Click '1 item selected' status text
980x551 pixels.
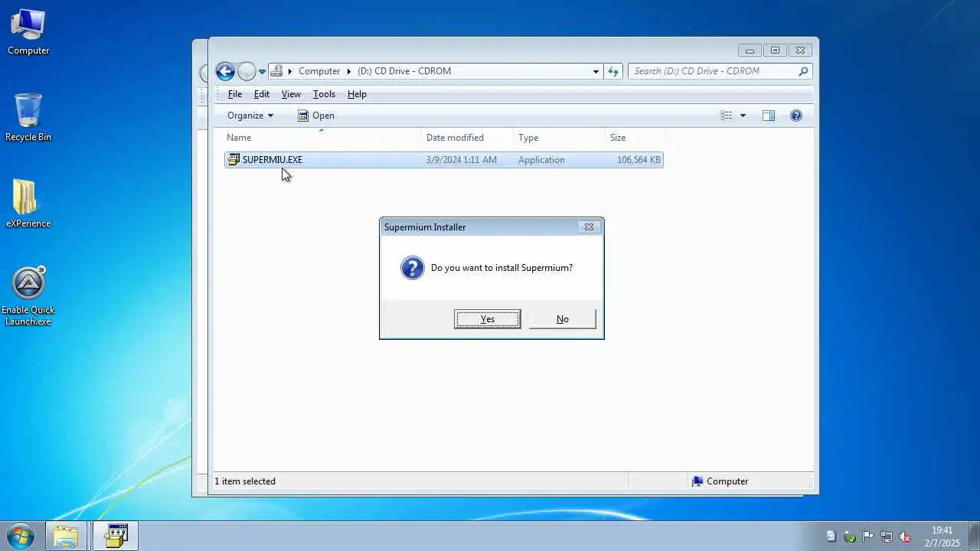(245, 481)
